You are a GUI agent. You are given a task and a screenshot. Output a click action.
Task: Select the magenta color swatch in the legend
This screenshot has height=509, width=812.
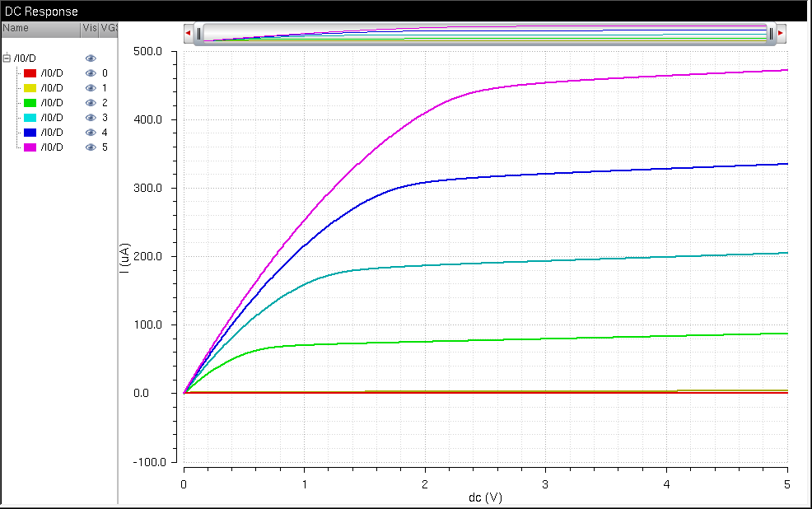[30, 147]
